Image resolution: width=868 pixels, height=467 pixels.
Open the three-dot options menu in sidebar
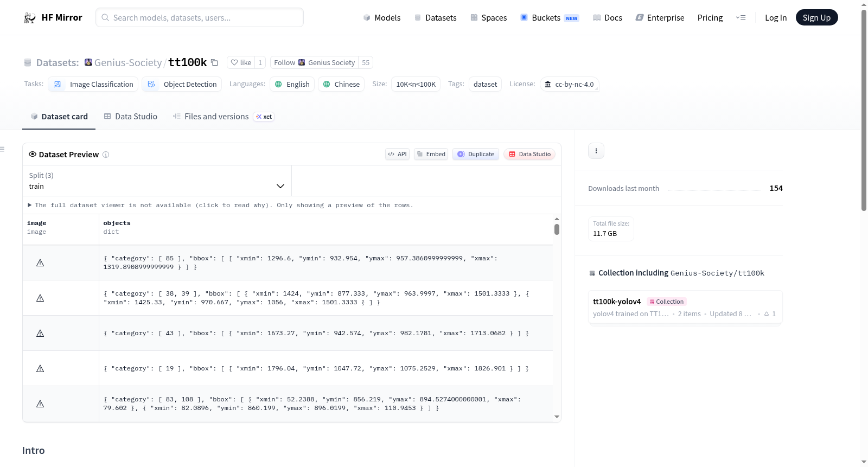coord(596,151)
